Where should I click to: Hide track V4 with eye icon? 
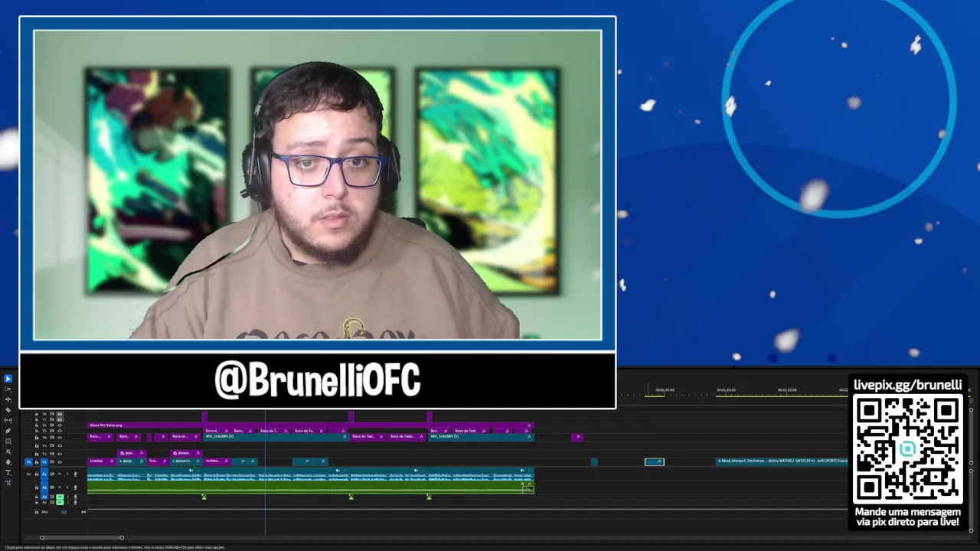(x=60, y=437)
